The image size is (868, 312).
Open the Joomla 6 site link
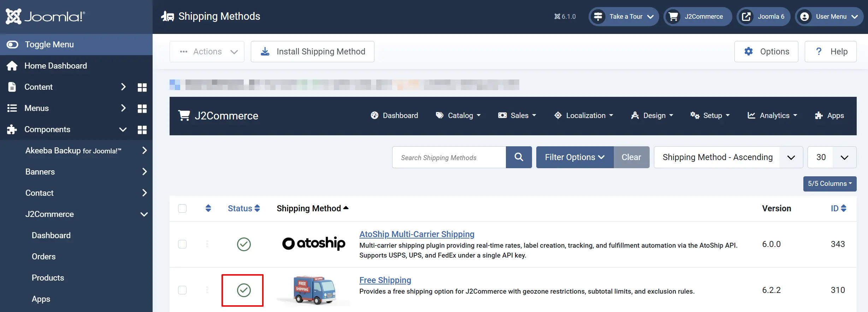point(763,17)
